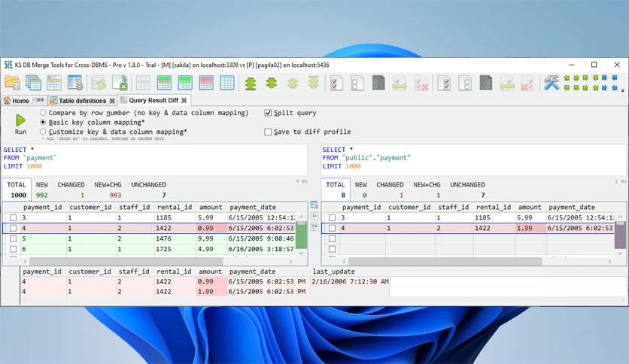Expand the toolbar overflow arrow at far right
Viewport: 629px width, 364px height.
tap(622, 90)
